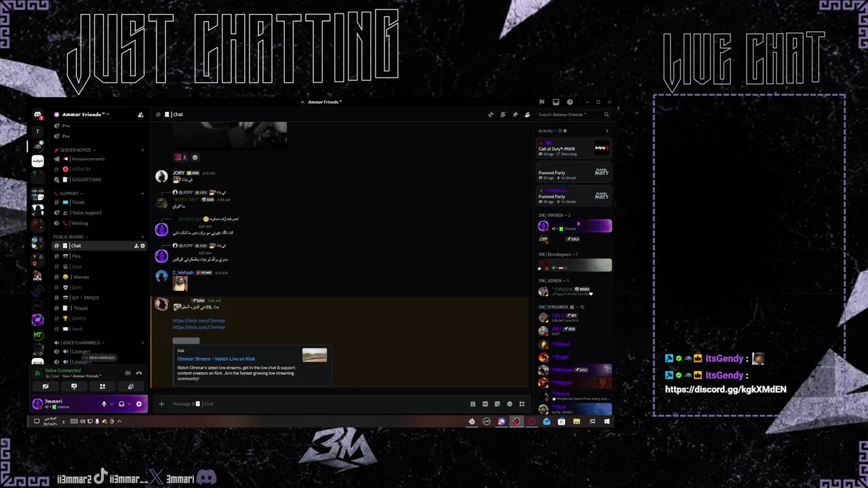The width and height of the screenshot is (868, 488).
Task: Open Chat channel settings gear icon
Action: (142, 246)
